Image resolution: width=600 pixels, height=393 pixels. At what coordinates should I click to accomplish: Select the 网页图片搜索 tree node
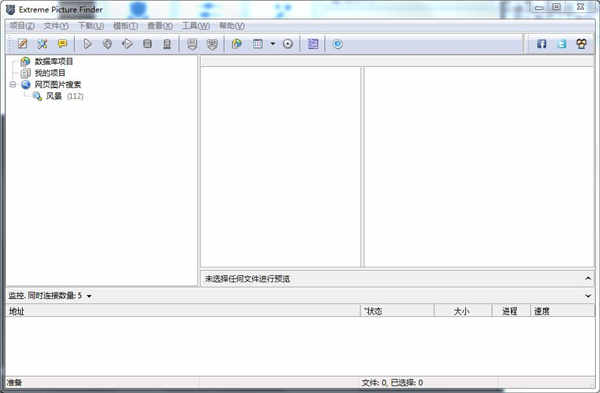click(58, 85)
